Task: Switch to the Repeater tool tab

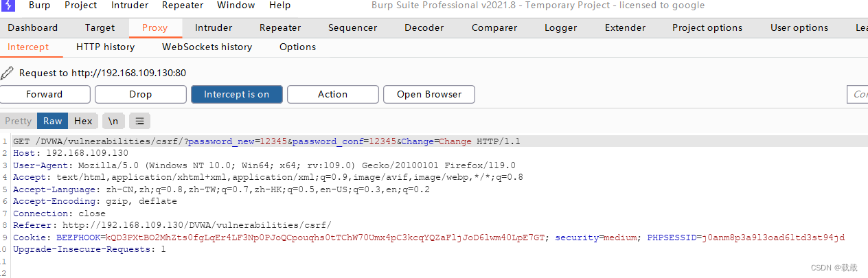Action: 280,28
